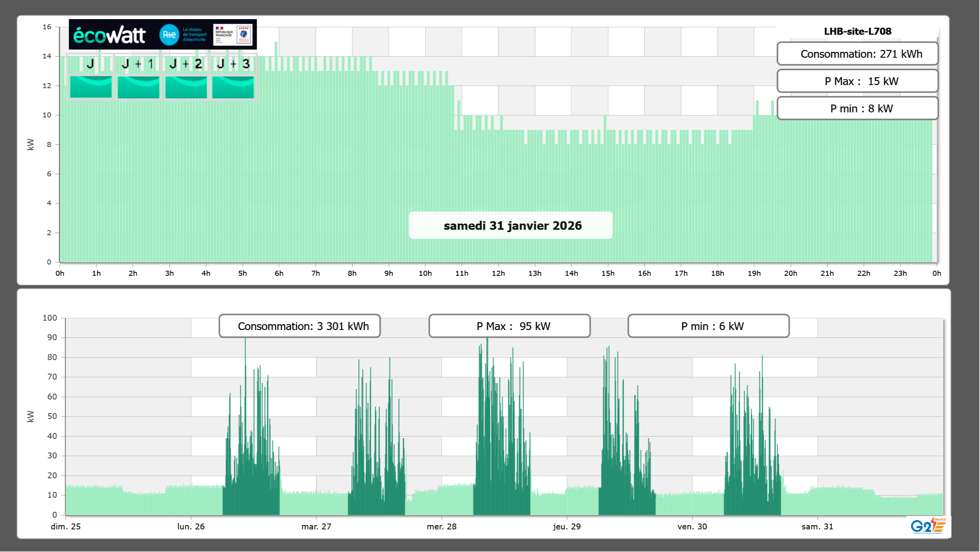Click the green J + 1 signal tile
This screenshot has width=980, height=552.
(x=138, y=87)
